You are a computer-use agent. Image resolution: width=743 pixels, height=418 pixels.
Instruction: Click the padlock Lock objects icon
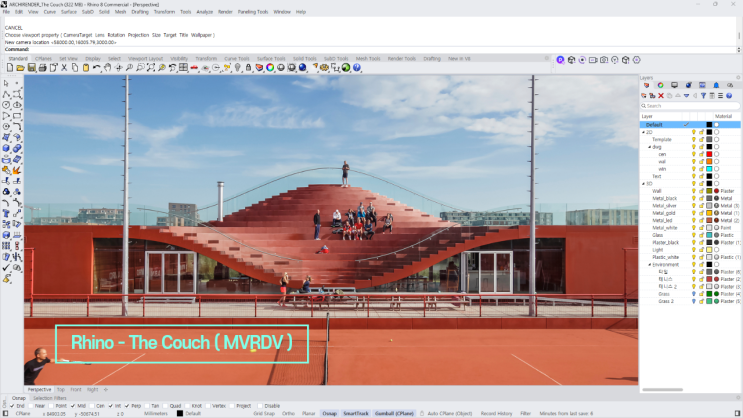click(248, 68)
